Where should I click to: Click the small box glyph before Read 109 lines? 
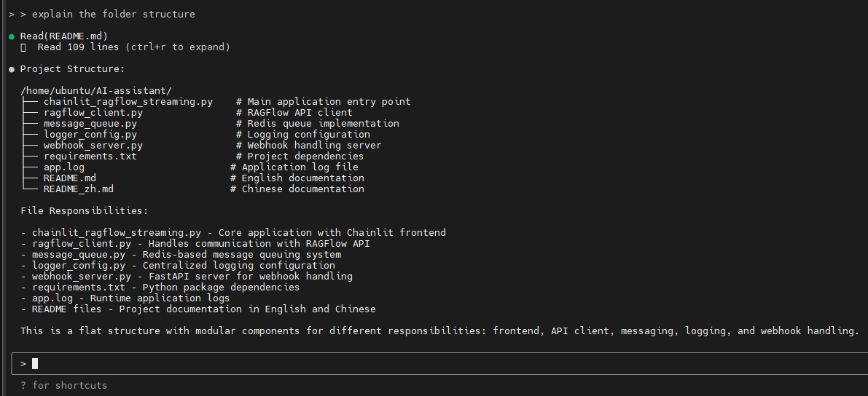point(23,47)
